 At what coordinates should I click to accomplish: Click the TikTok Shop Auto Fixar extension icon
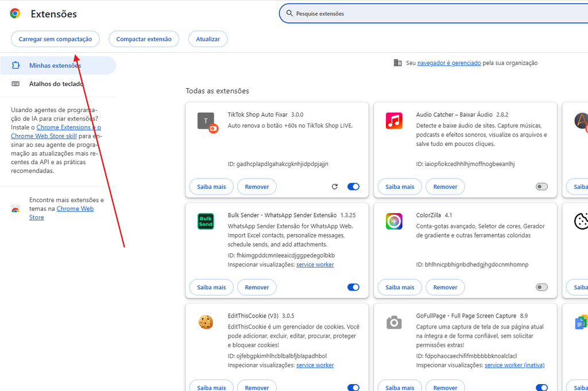pyautogui.click(x=207, y=122)
